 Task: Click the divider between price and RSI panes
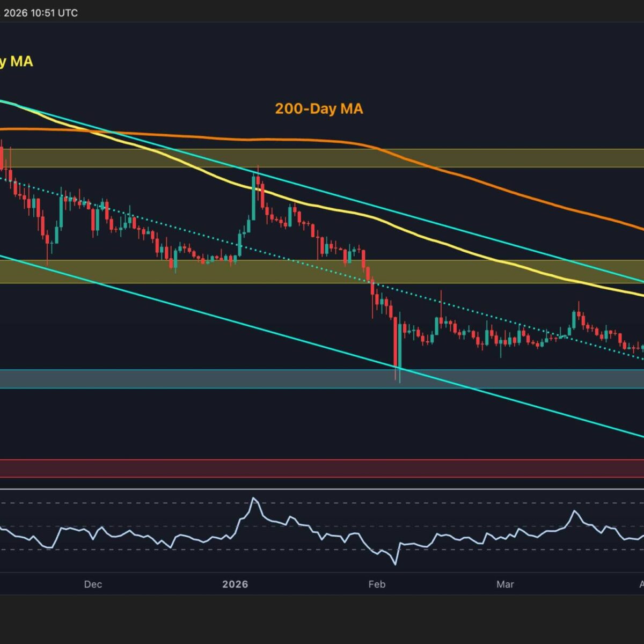322,489
